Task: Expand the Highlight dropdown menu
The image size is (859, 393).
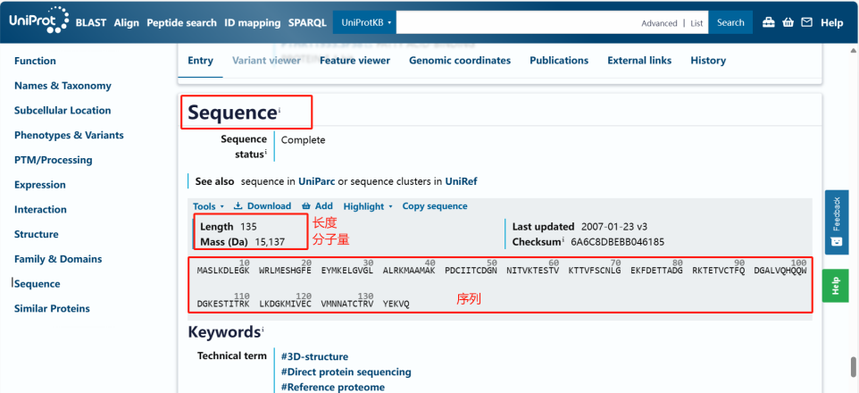Action: pos(368,206)
